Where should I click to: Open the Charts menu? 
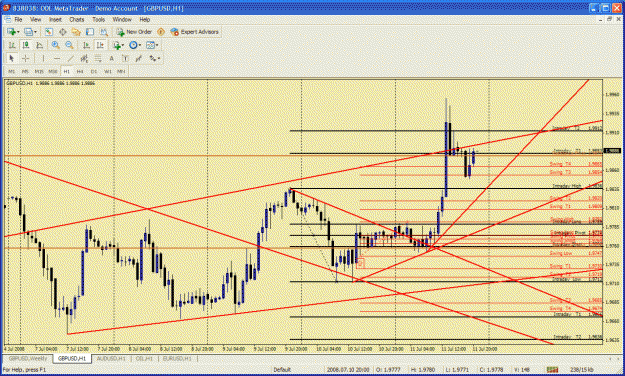tap(77, 20)
